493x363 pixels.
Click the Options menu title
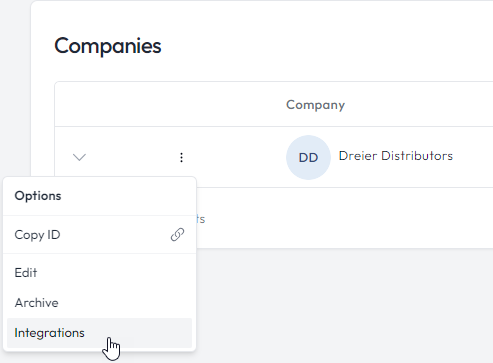point(38,196)
